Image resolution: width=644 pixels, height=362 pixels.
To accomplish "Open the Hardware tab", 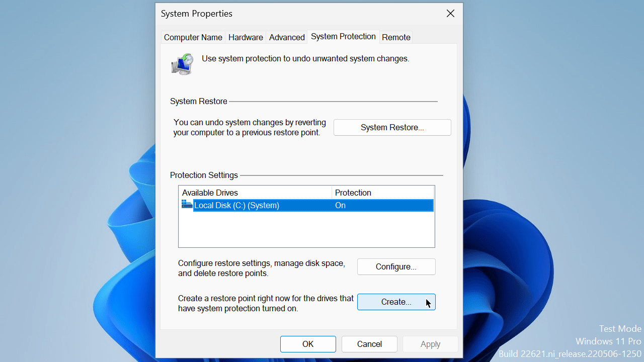I will tap(246, 37).
